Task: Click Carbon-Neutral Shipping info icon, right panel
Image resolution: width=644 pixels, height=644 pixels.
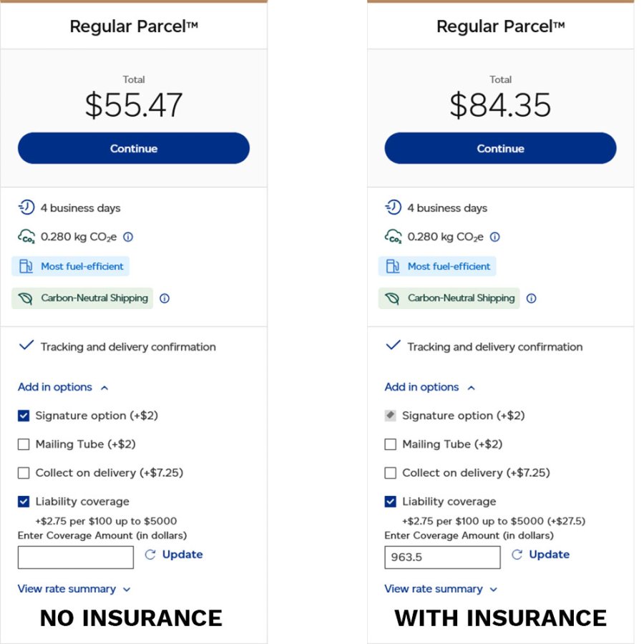Action: 532,298
